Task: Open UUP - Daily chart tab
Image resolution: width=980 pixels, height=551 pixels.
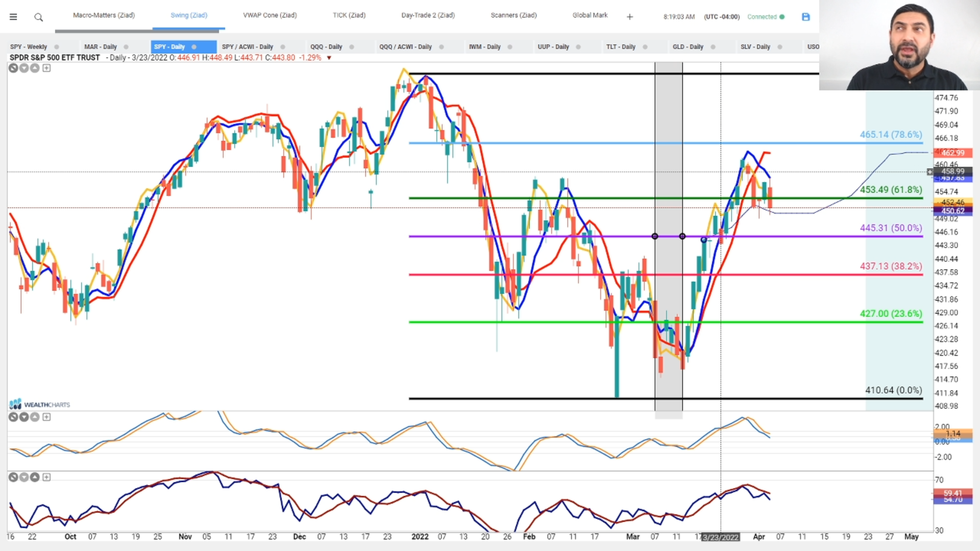Action: point(553,47)
